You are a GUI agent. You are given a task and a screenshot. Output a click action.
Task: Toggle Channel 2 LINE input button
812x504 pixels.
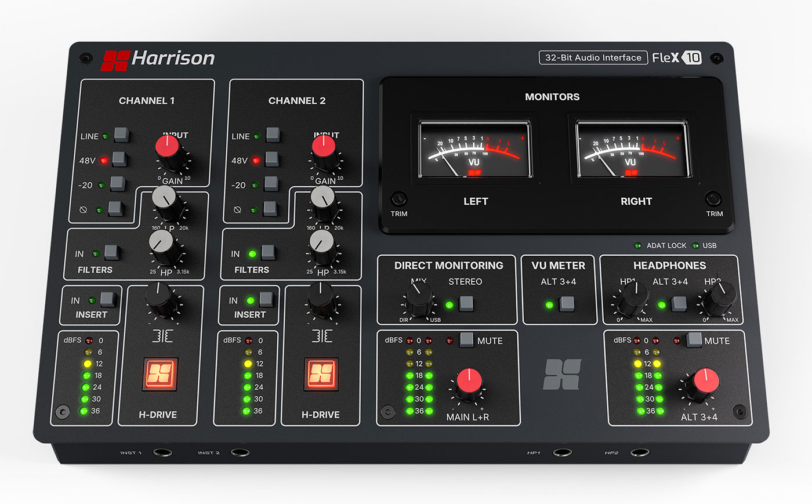point(273,135)
